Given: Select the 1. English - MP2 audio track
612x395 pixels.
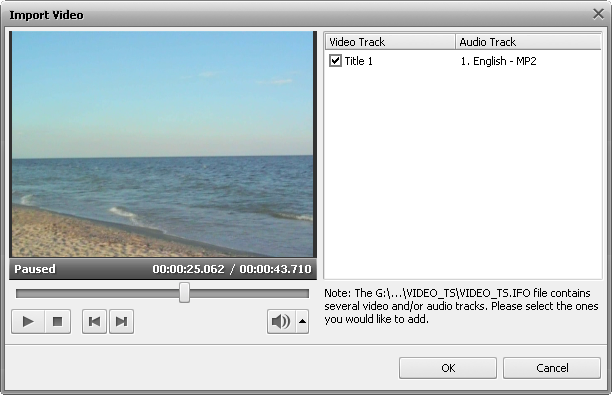Looking at the screenshot, I should 498,61.
